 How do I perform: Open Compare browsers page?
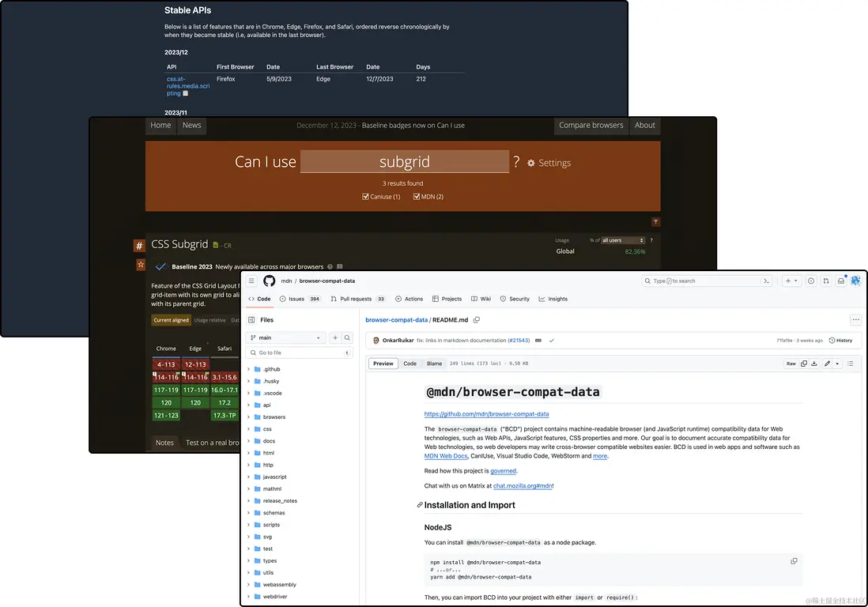pyautogui.click(x=591, y=126)
